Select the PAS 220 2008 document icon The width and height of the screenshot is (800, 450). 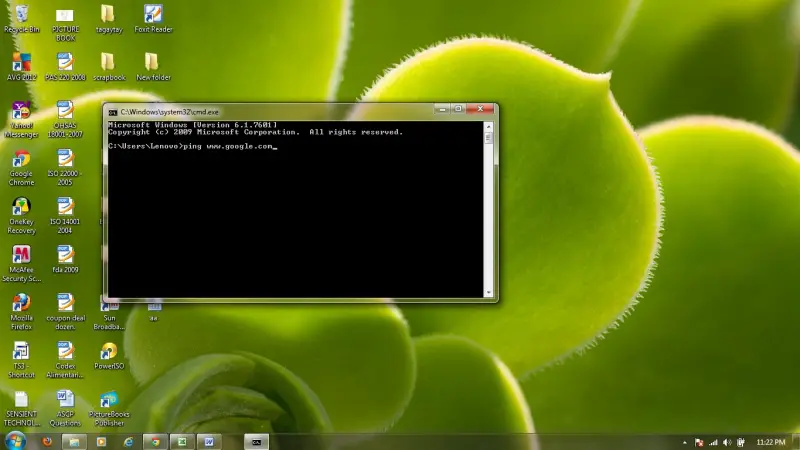pyautogui.click(x=65, y=67)
